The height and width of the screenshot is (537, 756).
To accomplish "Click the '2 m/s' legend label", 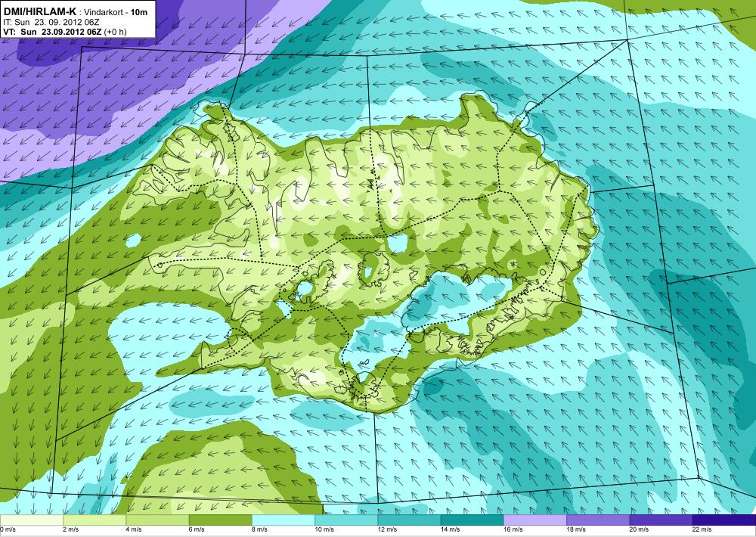I will [x=70, y=529].
